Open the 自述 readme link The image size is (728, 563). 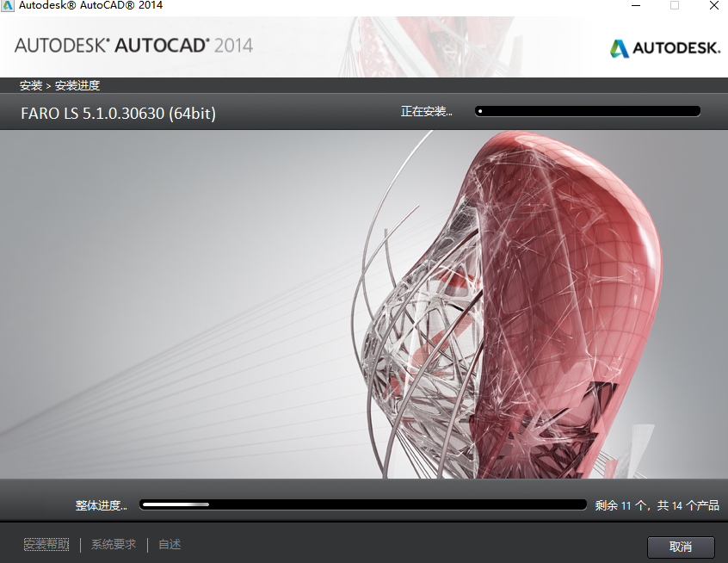point(169,544)
